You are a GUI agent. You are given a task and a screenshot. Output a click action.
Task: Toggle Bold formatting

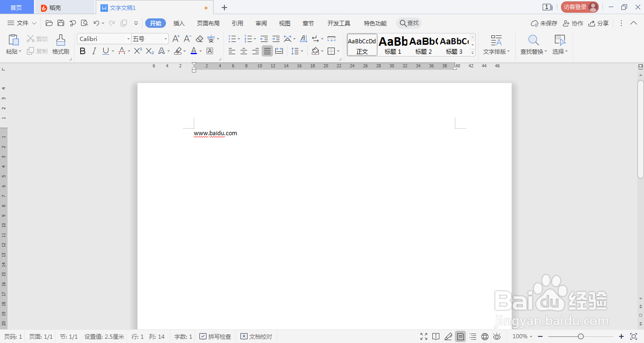click(x=83, y=51)
